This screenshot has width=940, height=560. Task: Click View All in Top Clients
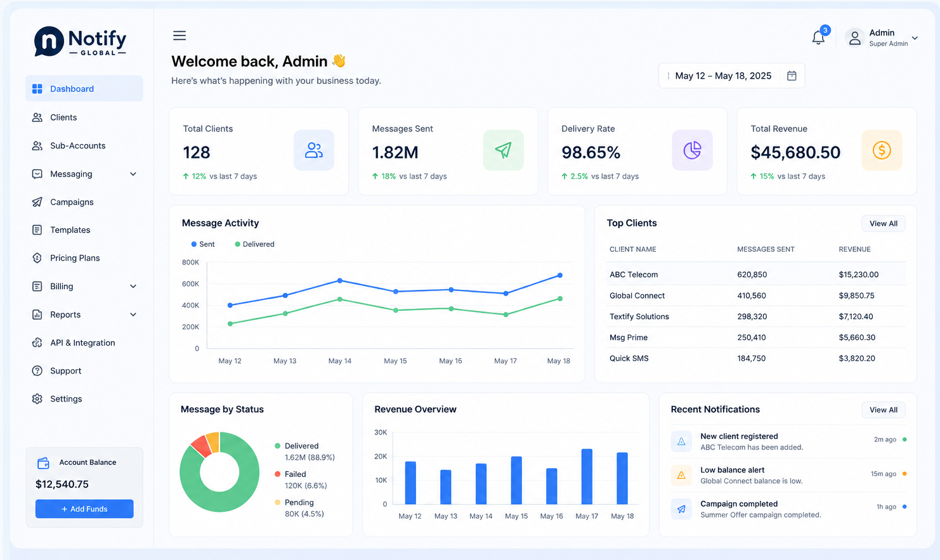[x=883, y=223]
